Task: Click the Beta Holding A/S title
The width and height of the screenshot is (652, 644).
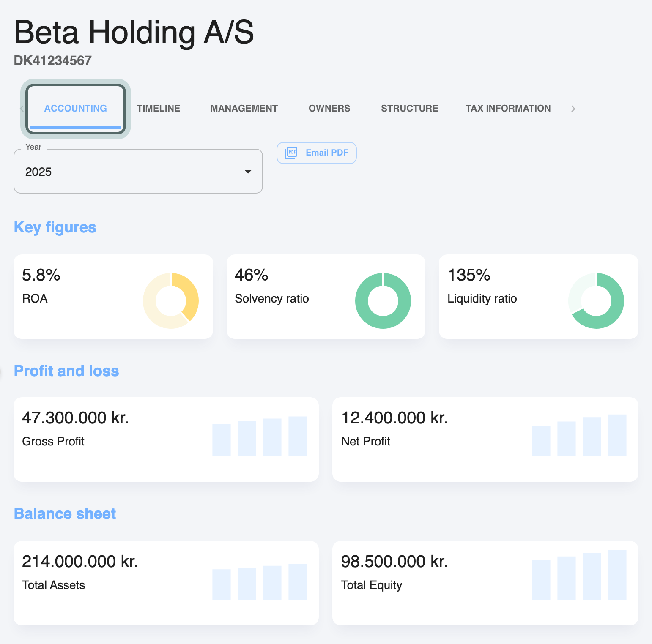Action: [x=134, y=32]
